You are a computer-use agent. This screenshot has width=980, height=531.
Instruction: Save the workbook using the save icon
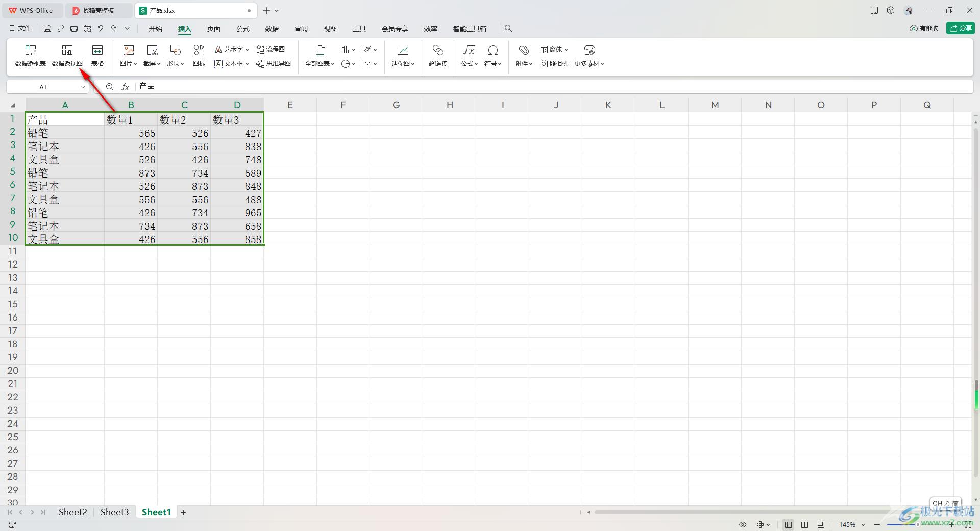point(47,29)
